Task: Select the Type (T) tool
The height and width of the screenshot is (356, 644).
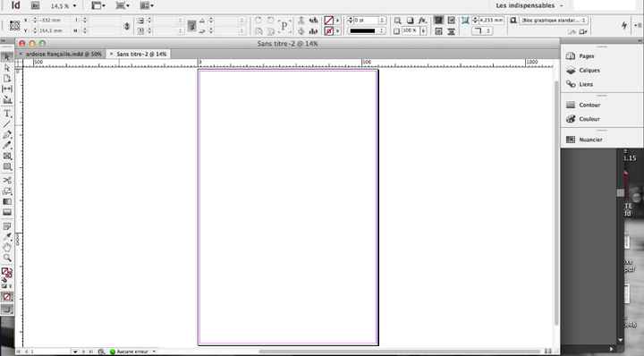Action: [7, 114]
